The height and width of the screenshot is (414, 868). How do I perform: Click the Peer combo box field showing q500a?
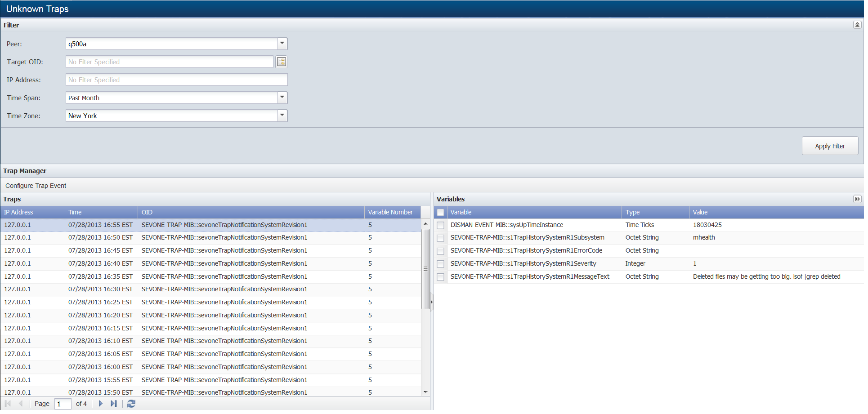tap(172, 44)
